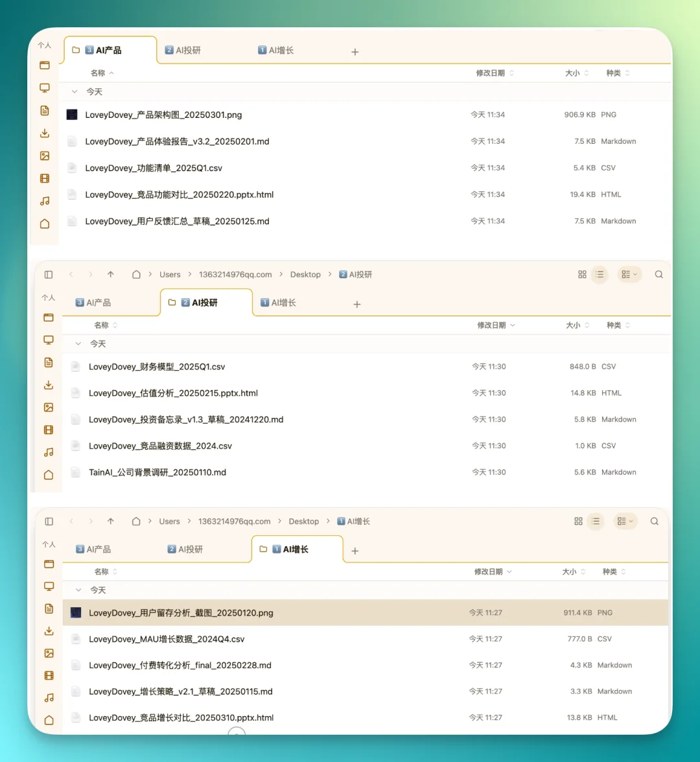This screenshot has height=762, width=700.
Task: Collapse the 今天 file group
Action: coord(78,343)
